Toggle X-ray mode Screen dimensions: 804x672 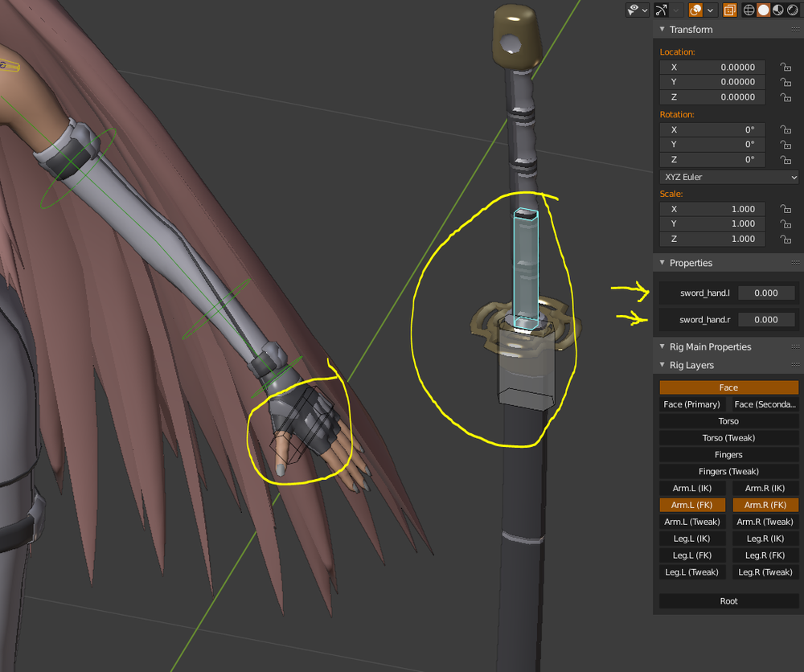[730, 10]
